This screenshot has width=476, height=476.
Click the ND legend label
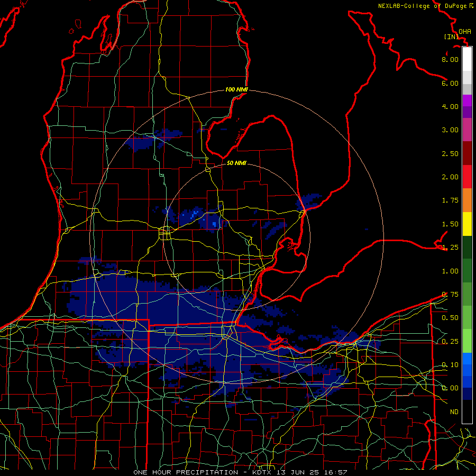coord(454,412)
